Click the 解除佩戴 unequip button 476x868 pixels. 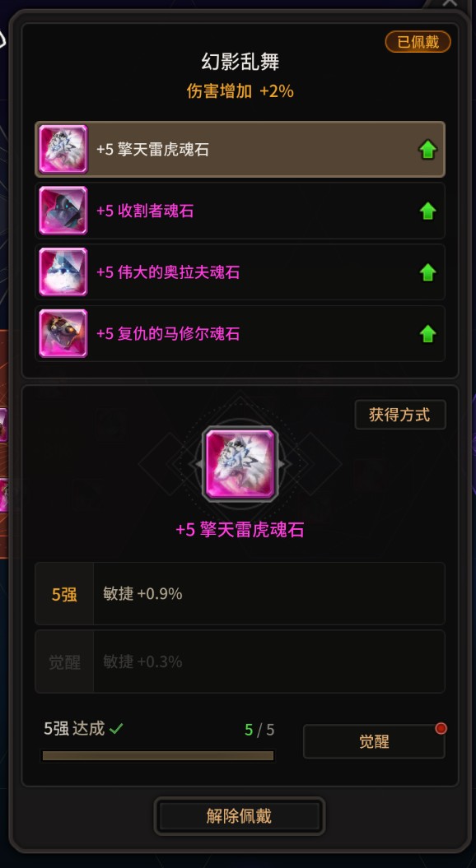point(240,816)
